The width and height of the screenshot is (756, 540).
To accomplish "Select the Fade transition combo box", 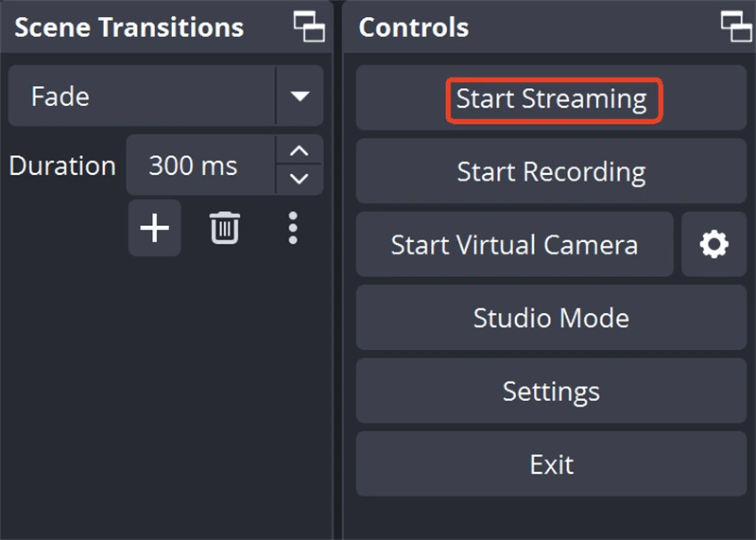I will (x=142, y=96).
